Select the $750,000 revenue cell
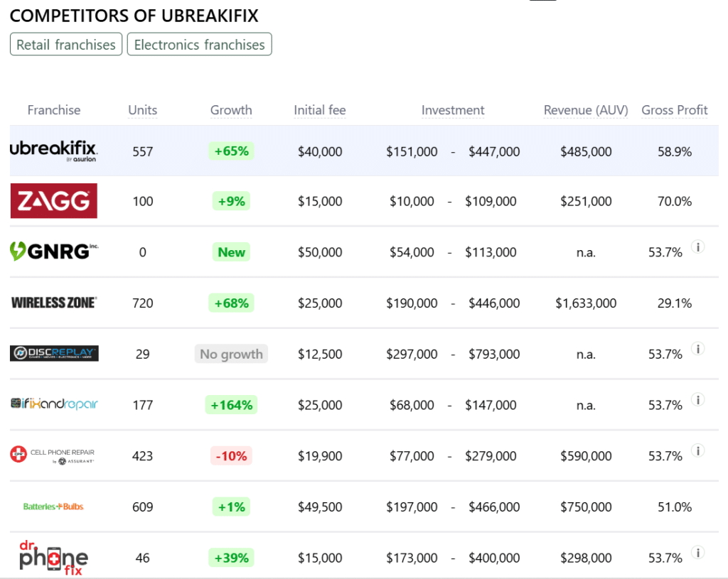Image resolution: width=728 pixels, height=579 pixels. pos(586,507)
